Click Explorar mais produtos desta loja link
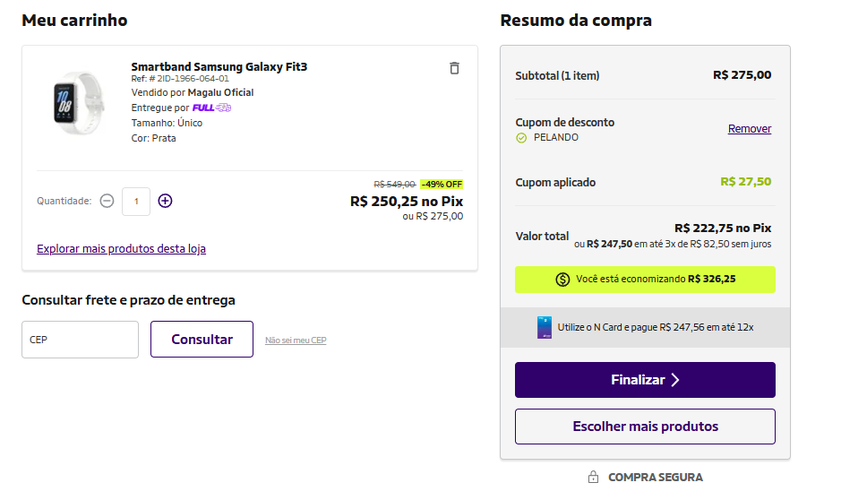Viewport: 841px width, 500px height. pos(121,249)
